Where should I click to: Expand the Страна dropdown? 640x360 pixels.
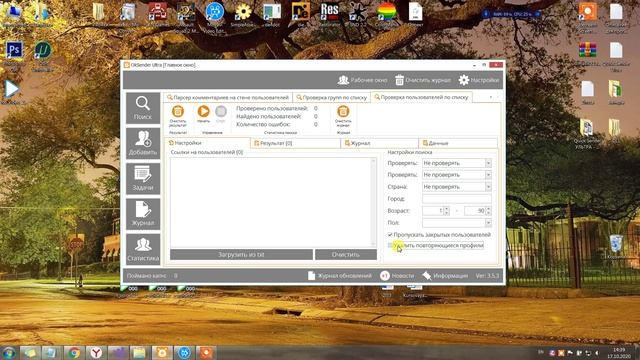pos(488,187)
